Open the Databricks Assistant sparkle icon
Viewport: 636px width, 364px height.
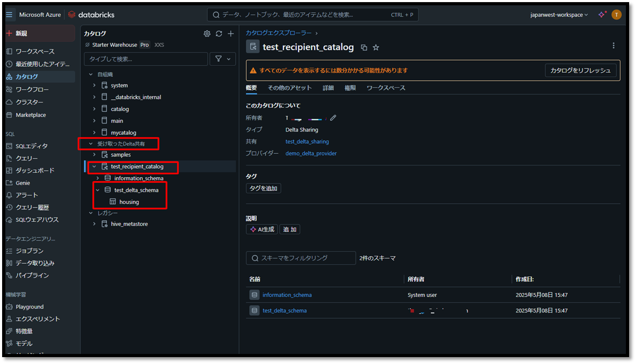pyautogui.click(x=601, y=15)
